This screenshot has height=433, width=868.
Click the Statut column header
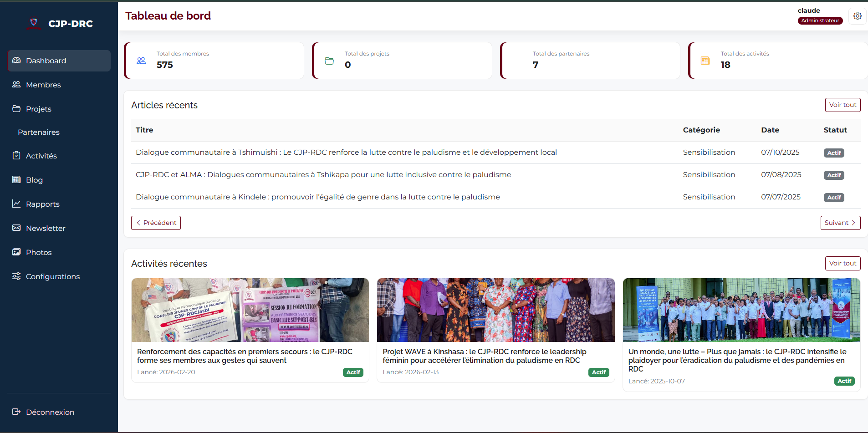pos(835,130)
